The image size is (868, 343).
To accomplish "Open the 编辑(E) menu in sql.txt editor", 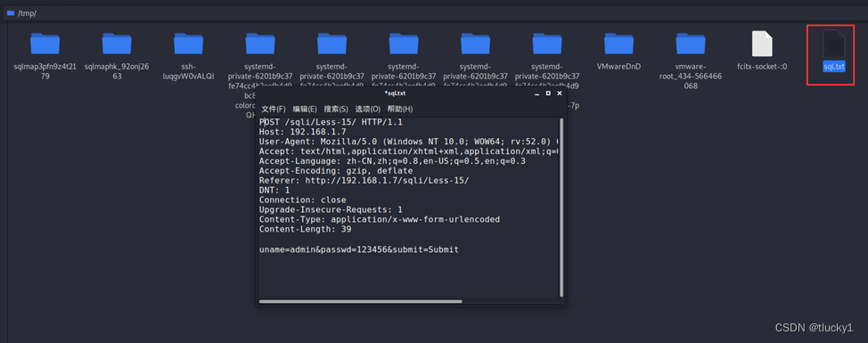I will point(305,109).
